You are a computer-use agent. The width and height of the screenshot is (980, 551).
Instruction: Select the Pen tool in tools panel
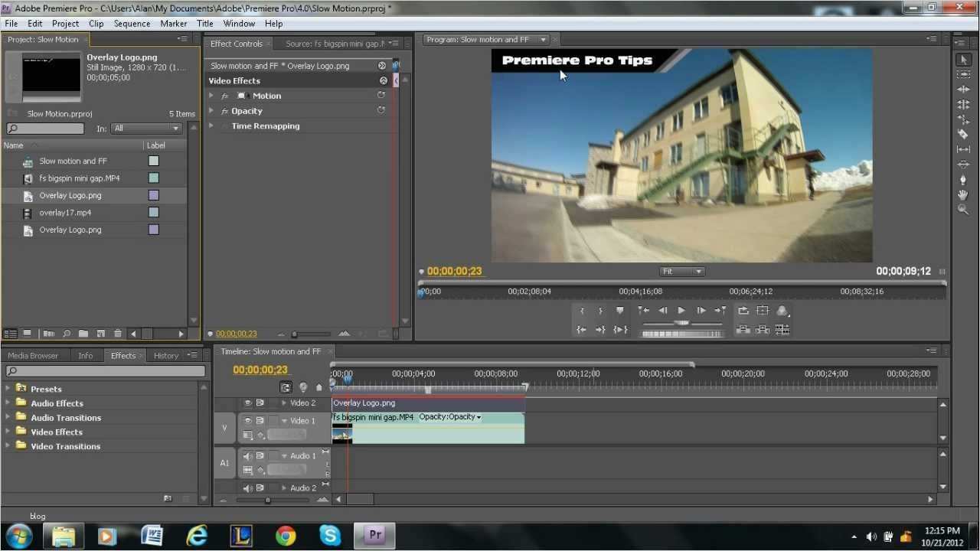(963, 180)
